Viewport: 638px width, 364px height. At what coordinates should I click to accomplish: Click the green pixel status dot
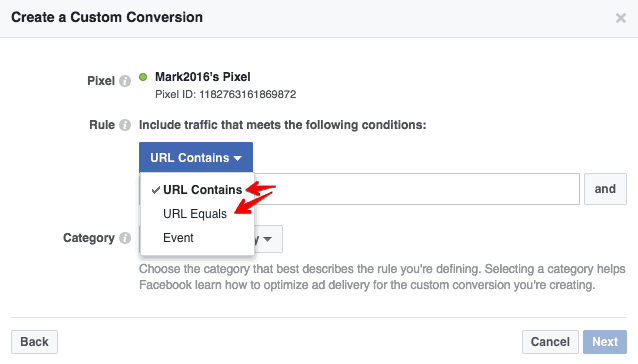(x=143, y=77)
